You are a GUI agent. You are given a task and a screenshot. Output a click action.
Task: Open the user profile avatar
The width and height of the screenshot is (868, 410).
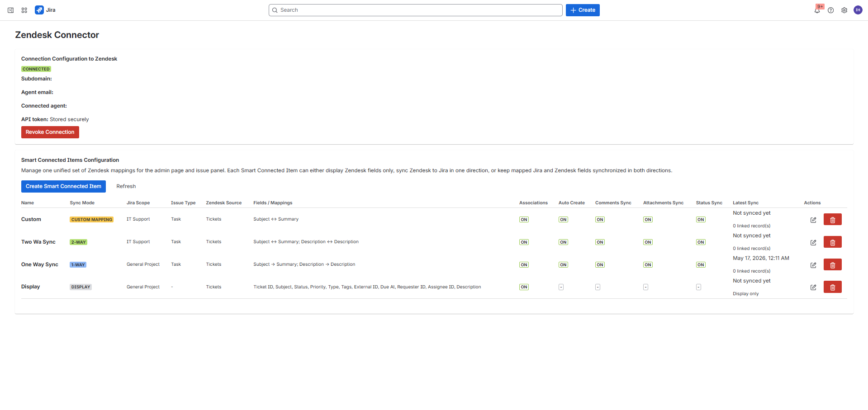[858, 10]
